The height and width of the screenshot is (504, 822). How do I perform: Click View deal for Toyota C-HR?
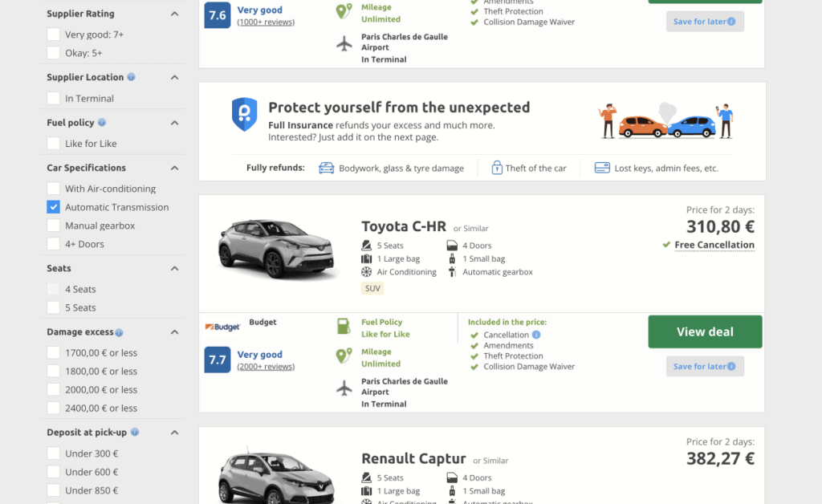(x=705, y=331)
